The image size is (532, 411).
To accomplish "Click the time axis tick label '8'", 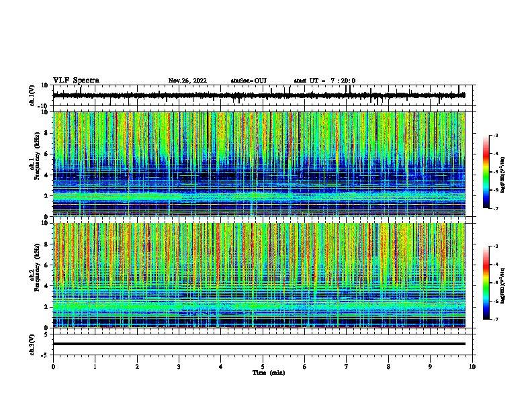I will [388, 367].
